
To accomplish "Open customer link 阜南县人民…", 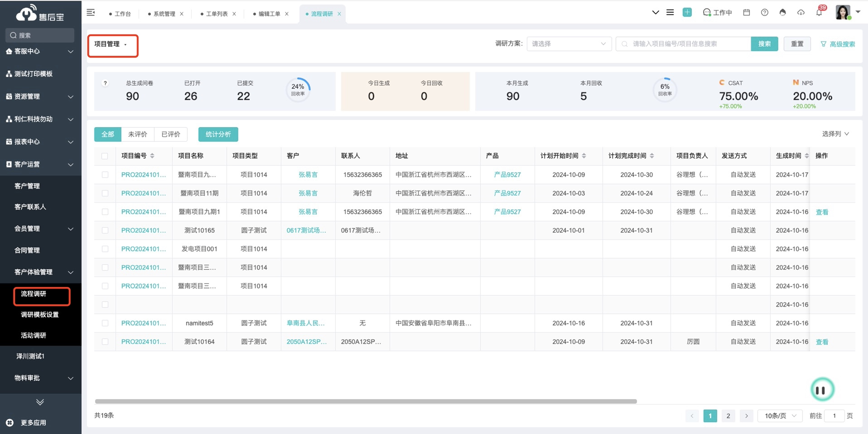I will click(306, 323).
